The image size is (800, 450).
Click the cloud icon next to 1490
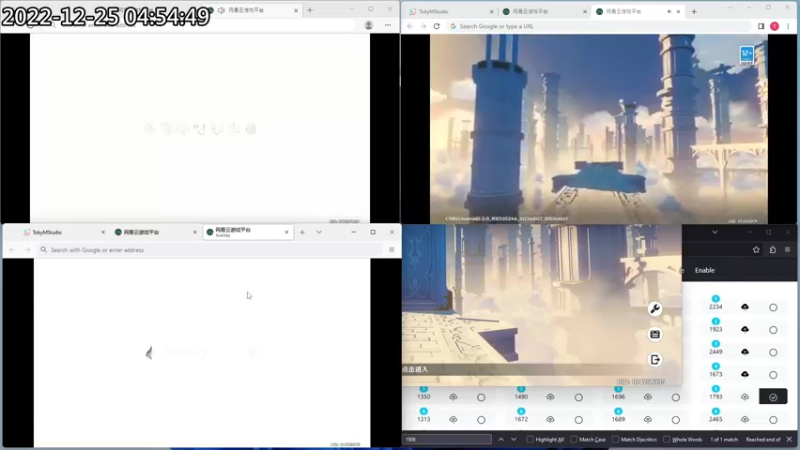click(550, 397)
